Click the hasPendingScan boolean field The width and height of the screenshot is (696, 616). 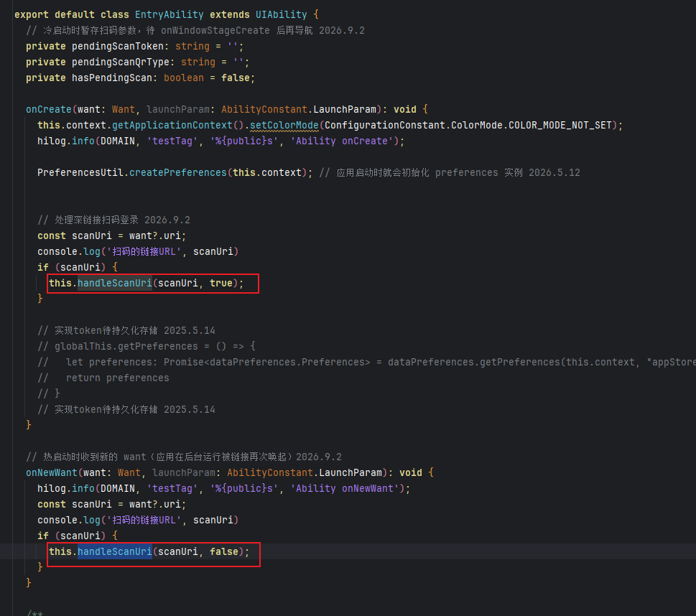(140, 78)
